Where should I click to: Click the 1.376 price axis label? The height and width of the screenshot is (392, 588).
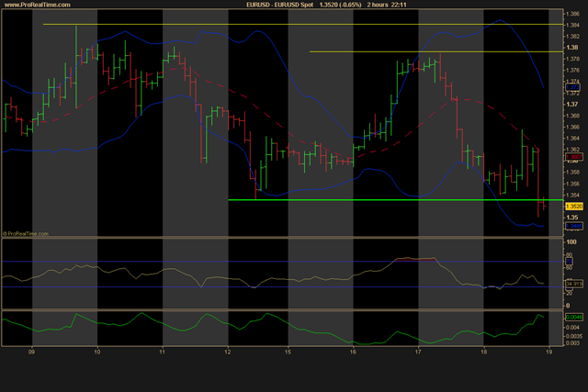pyautogui.click(x=572, y=70)
